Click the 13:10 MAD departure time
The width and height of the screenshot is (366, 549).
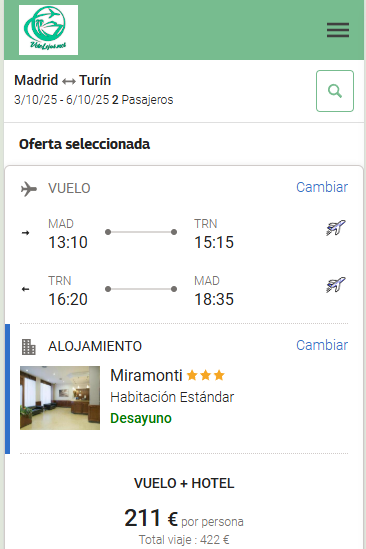coord(68,242)
